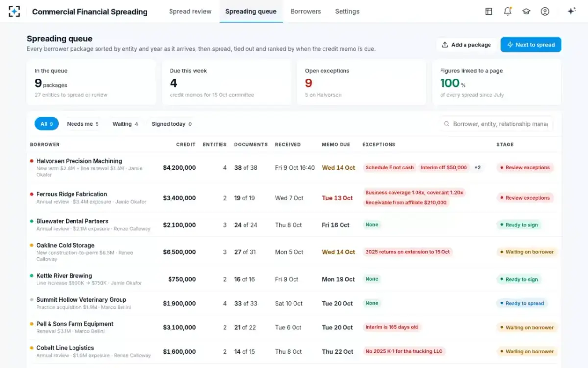Open the Settings tab
Image resolution: width=588 pixels, height=368 pixels.
pos(347,11)
